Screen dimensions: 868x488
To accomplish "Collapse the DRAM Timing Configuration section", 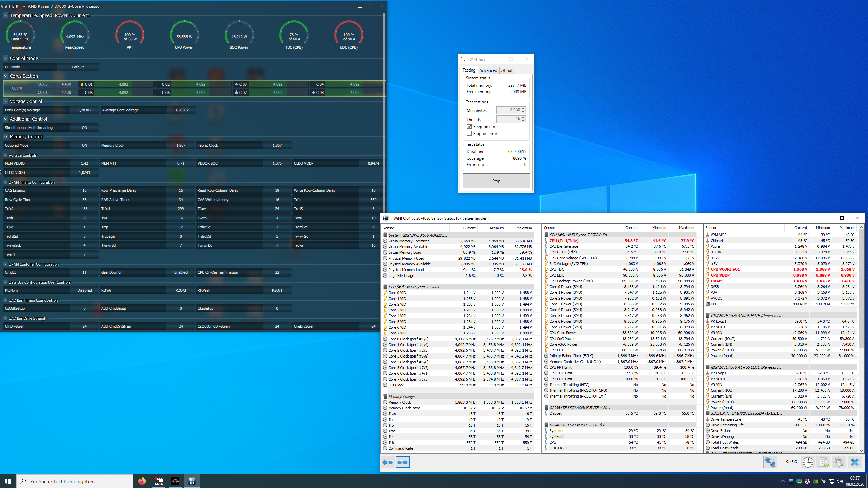I will (x=5, y=182).
